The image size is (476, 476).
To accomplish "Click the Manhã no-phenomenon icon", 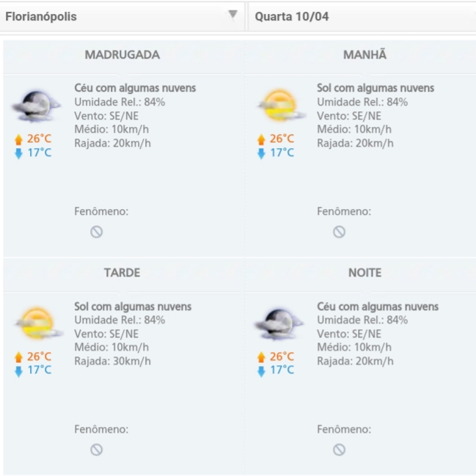I will click(339, 232).
